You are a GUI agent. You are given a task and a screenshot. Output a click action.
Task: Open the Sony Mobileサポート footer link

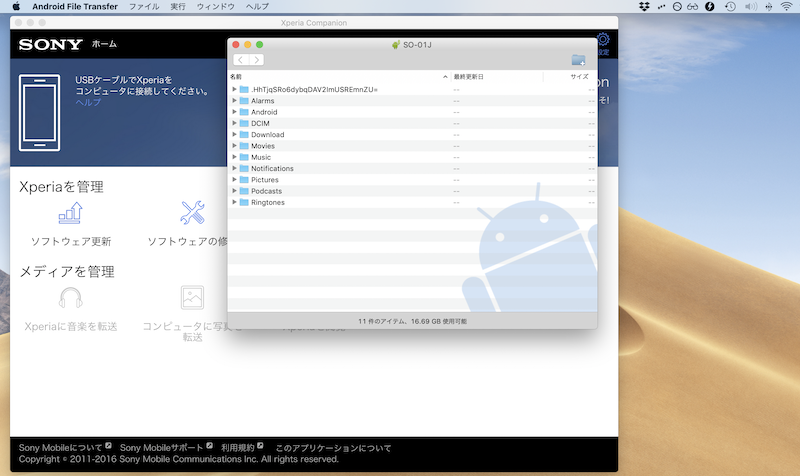pos(161,446)
